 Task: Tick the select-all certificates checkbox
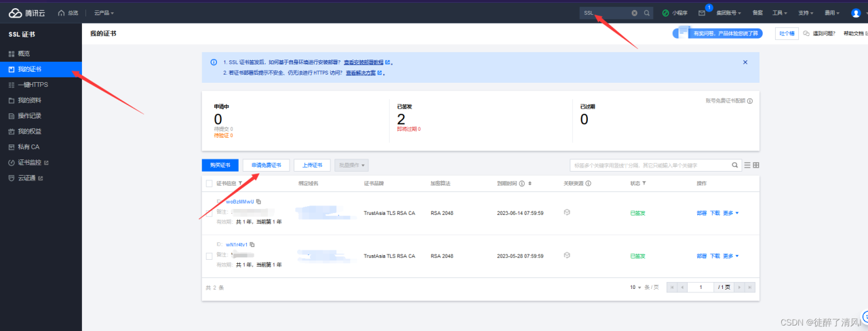(209, 183)
